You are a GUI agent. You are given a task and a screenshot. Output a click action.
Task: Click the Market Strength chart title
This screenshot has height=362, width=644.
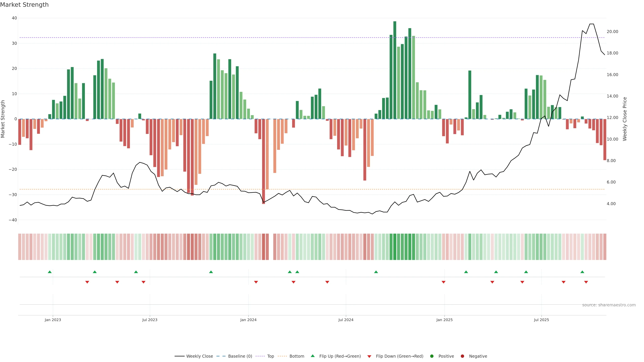click(24, 5)
